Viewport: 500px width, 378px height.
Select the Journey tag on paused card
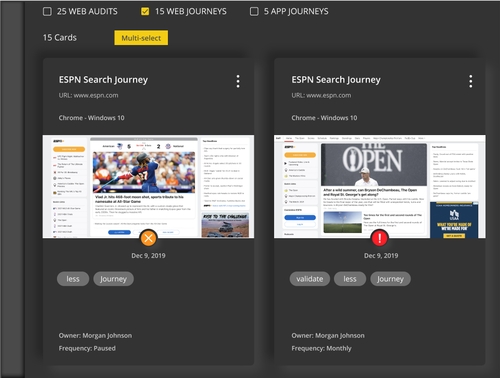[113, 279]
